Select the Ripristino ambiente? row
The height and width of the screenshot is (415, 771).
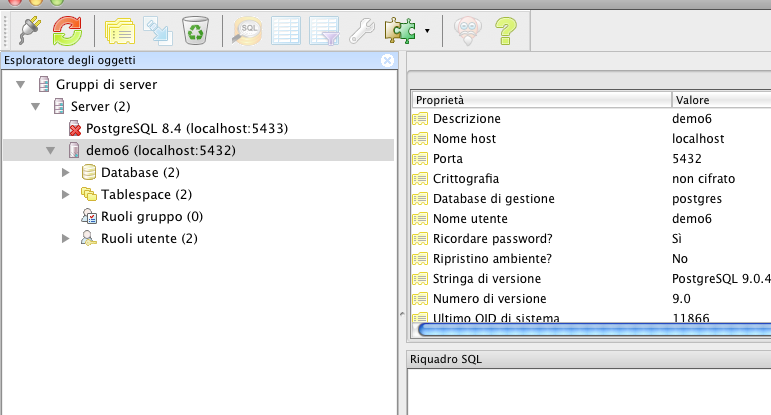click(592, 259)
